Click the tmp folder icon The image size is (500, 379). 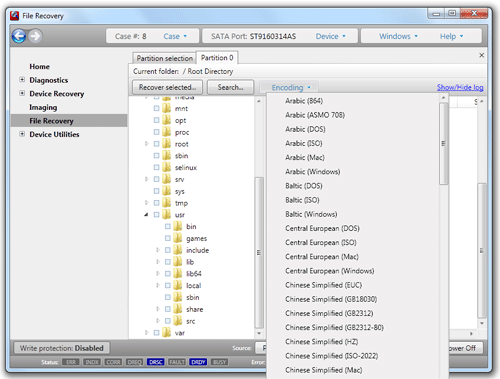[x=167, y=203]
